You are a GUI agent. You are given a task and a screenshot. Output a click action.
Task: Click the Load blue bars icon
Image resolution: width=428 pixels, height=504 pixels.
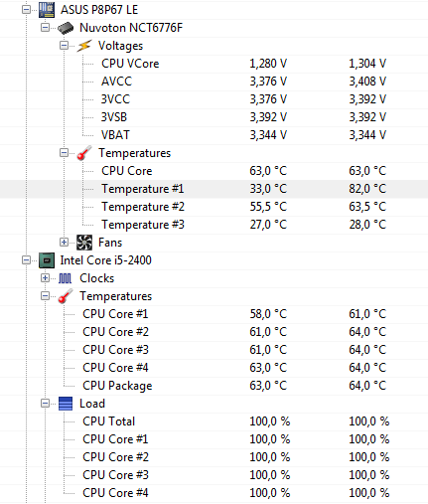66,404
